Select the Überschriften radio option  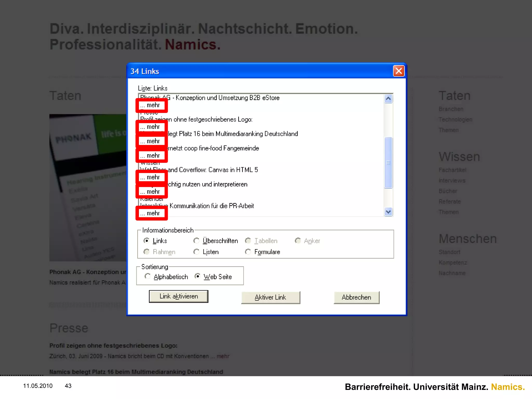[x=216, y=241]
